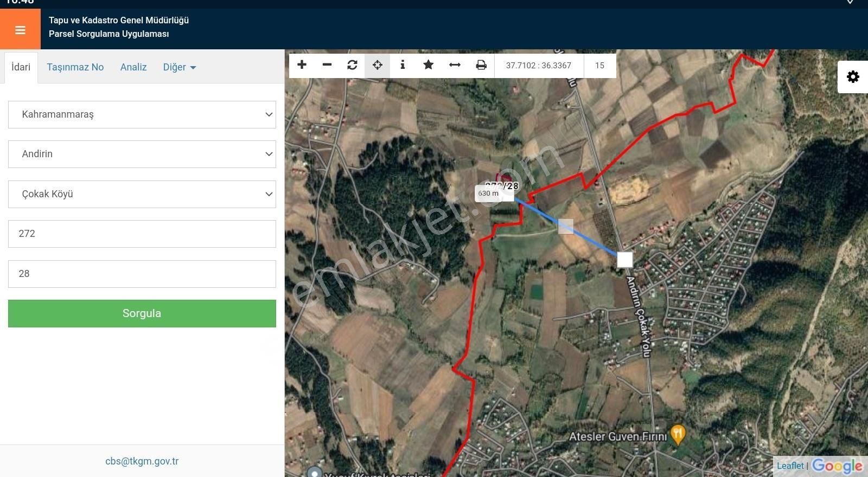Click the white measurement endpoint square

click(625, 260)
